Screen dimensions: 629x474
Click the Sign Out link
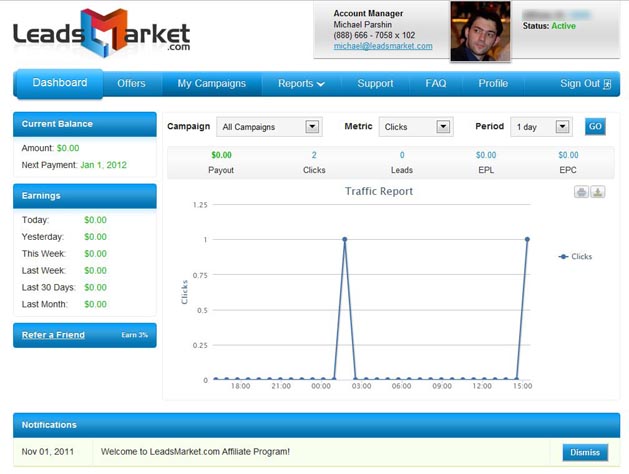580,83
